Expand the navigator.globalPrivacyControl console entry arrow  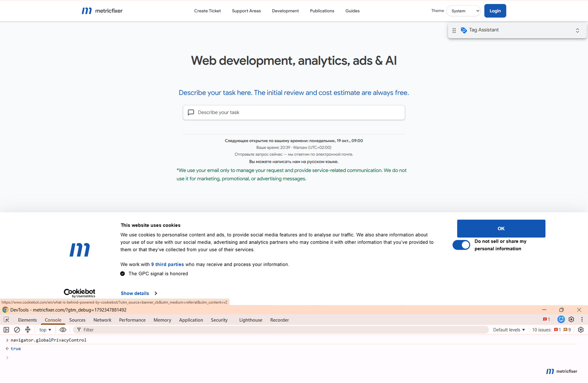(x=7, y=340)
